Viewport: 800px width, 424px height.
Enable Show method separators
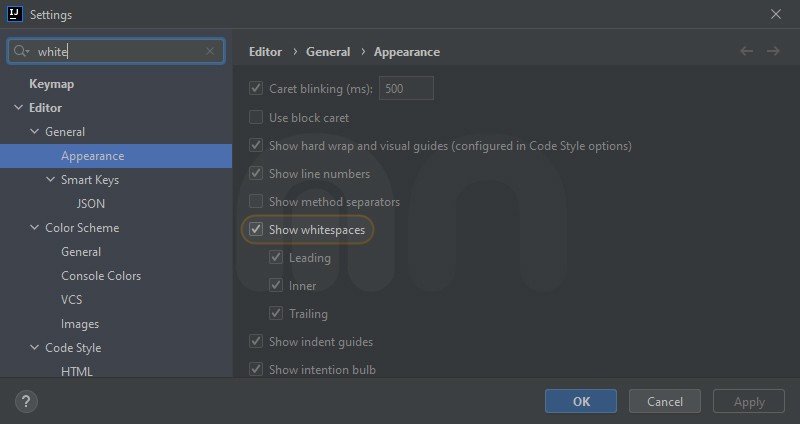coord(256,202)
